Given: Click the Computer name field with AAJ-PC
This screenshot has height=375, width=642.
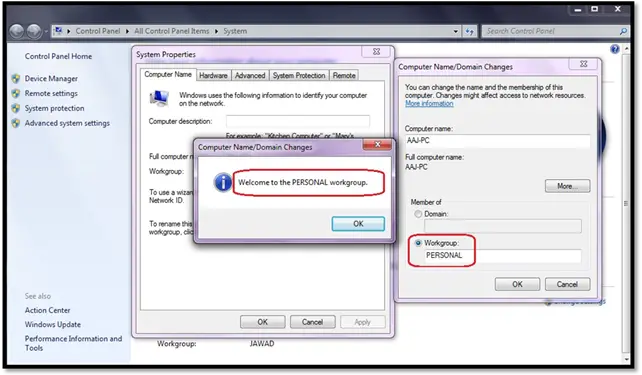Looking at the screenshot, I should pos(497,140).
